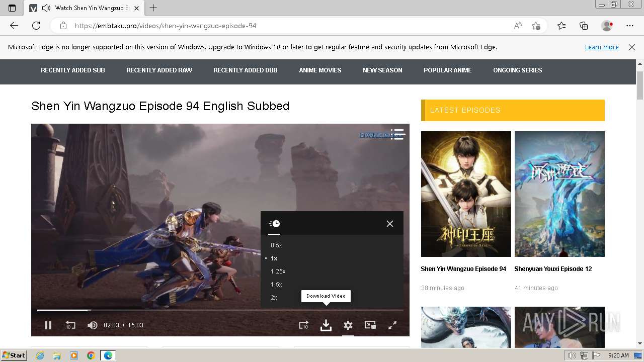This screenshot has height=362, width=644.
Task: Open Read aloud feature
Action: 518,26
